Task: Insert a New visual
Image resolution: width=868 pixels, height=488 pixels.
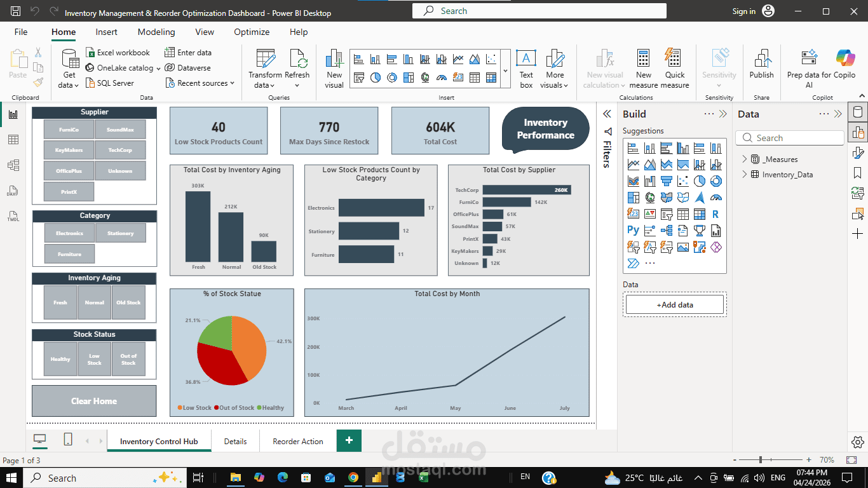Action: [x=334, y=69]
